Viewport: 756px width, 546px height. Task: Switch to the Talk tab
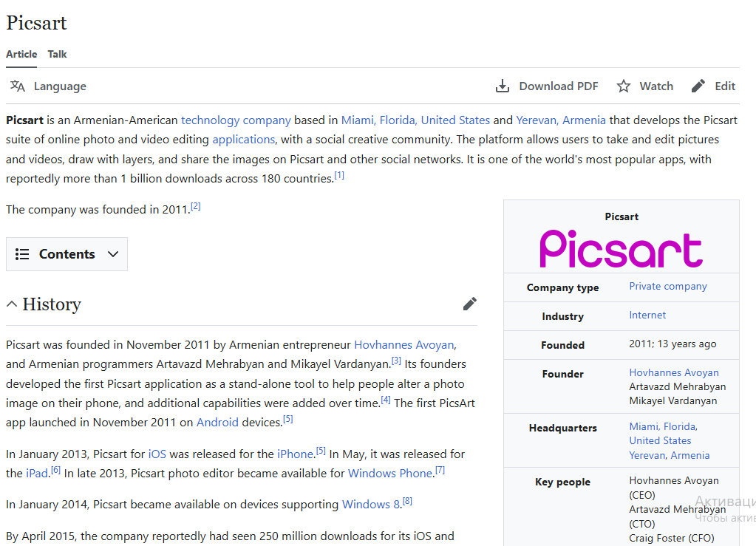57,55
